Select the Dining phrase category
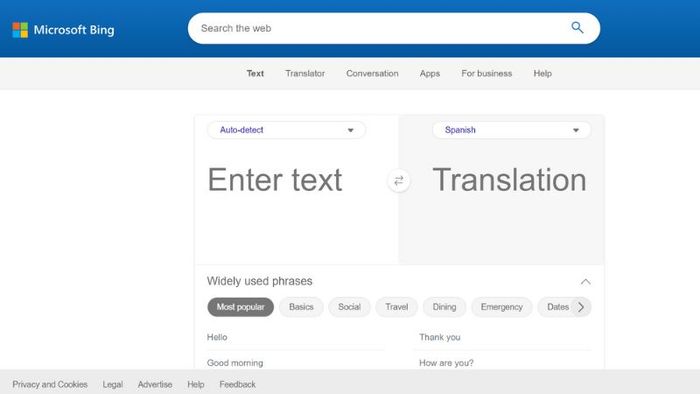 click(444, 307)
